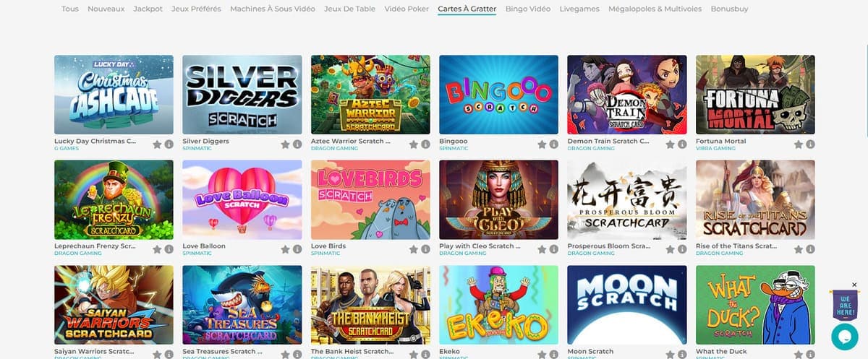Open Aztec Warrior Scratchcard game thumbnail
Image resolution: width=868 pixels, height=359 pixels.
[x=370, y=95]
